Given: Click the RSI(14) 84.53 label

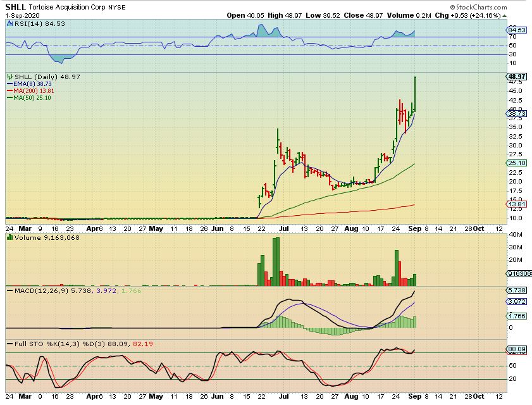Looking at the screenshot, I should (39, 24).
